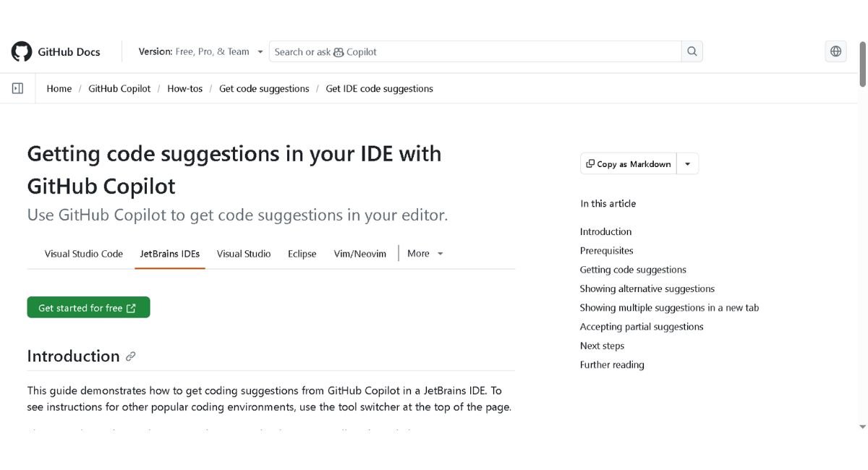Go to the Home breadcrumb
This screenshot has width=868, height=470.
[x=59, y=89]
